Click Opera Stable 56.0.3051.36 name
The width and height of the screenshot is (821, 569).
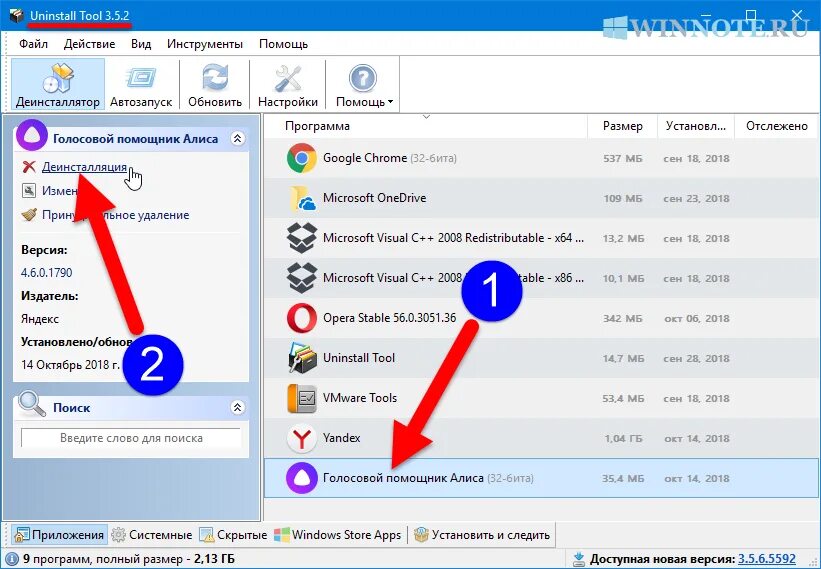390,318
